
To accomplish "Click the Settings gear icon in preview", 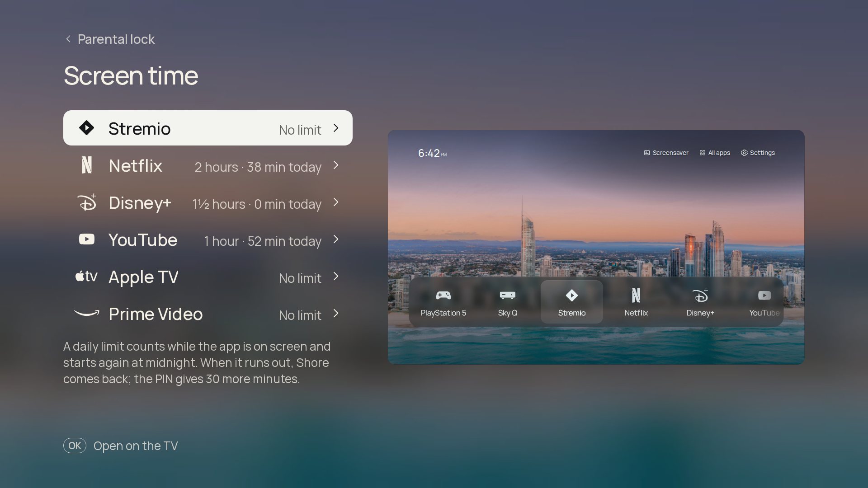I will [x=744, y=153].
